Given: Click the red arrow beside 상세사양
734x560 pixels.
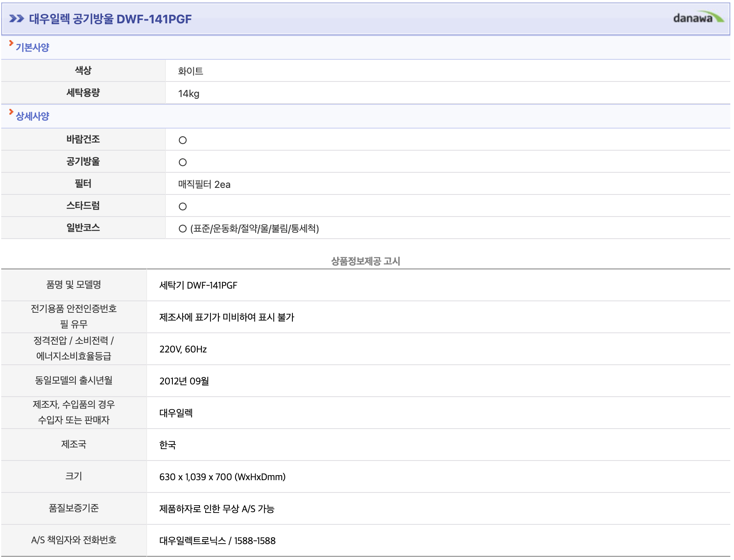Looking at the screenshot, I should 11,112.
